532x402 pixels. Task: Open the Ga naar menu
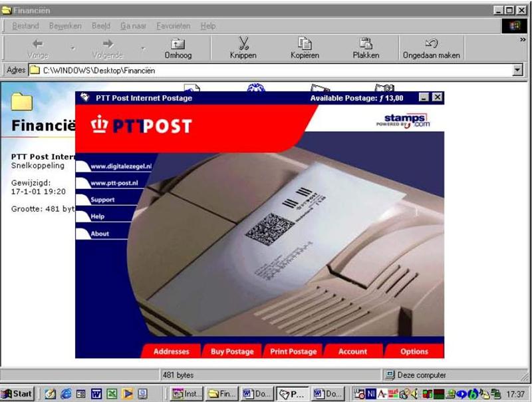[133, 26]
